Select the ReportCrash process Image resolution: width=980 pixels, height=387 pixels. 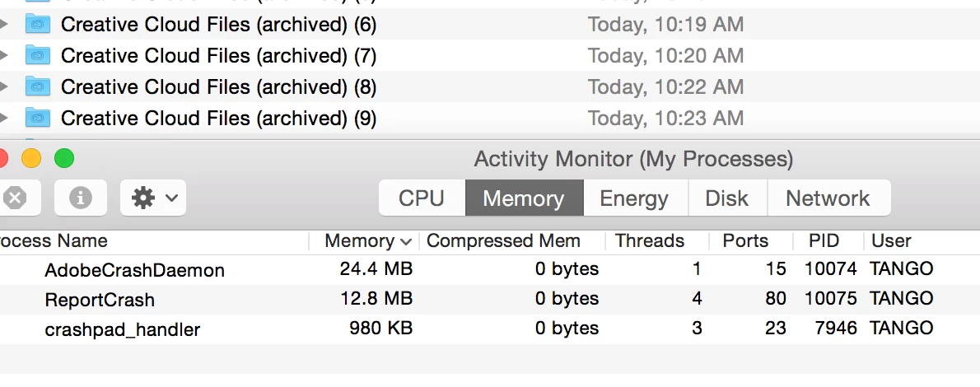tap(100, 299)
